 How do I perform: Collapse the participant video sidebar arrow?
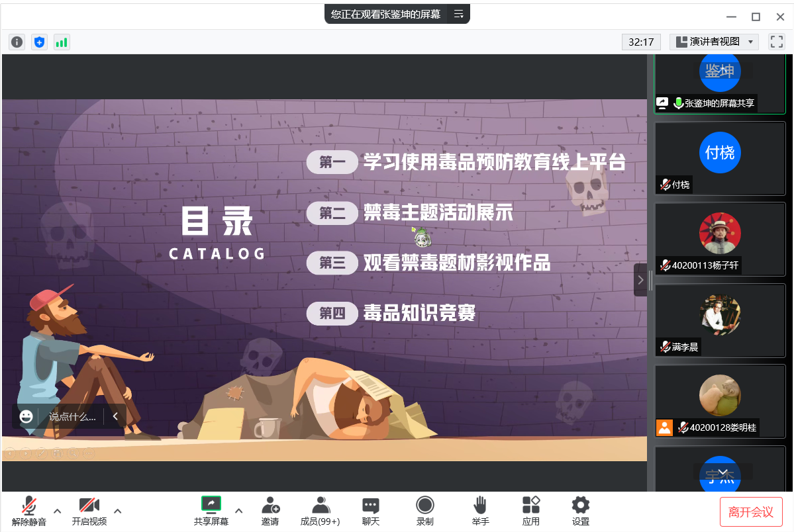[640, 280]
